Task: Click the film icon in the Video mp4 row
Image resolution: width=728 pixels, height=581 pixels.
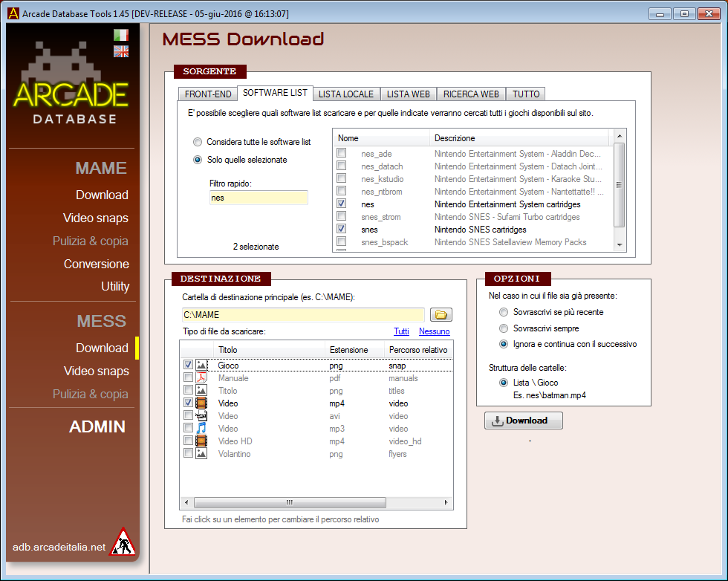Action: [x=201, y=403]
